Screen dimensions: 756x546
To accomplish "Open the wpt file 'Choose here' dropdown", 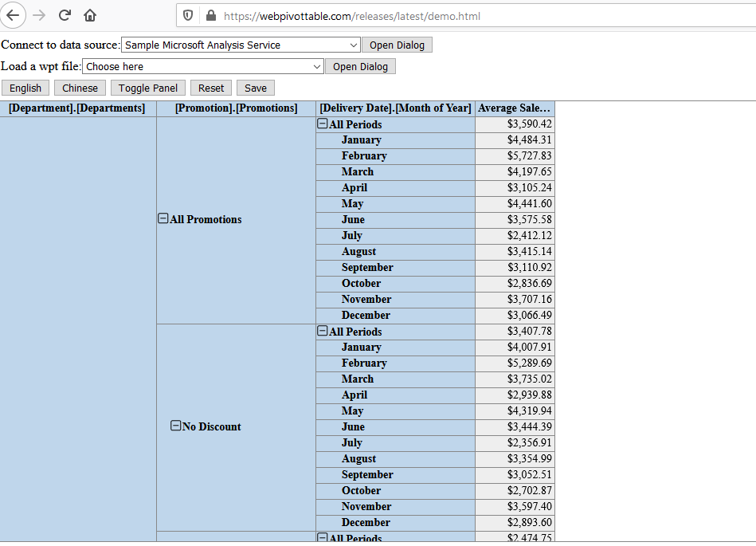I will 203,67.
